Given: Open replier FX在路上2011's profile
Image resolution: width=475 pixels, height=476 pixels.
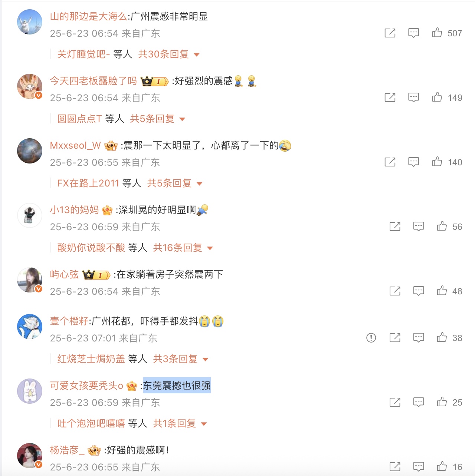Looking at the screenshot, I should pyautogui.click(x=88, y=183).
